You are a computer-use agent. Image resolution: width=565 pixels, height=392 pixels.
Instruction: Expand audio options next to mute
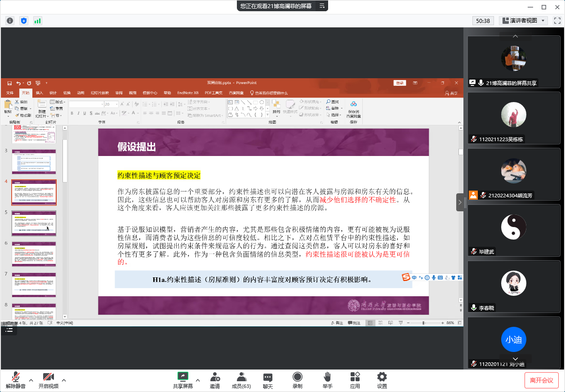coord(31,380)
